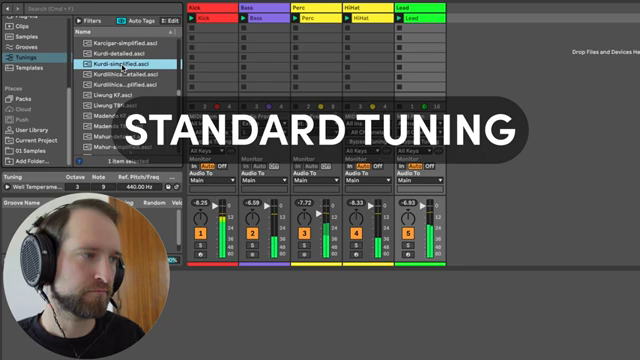
Task: Go forward in browser history arrow
Action: (18, 8)
